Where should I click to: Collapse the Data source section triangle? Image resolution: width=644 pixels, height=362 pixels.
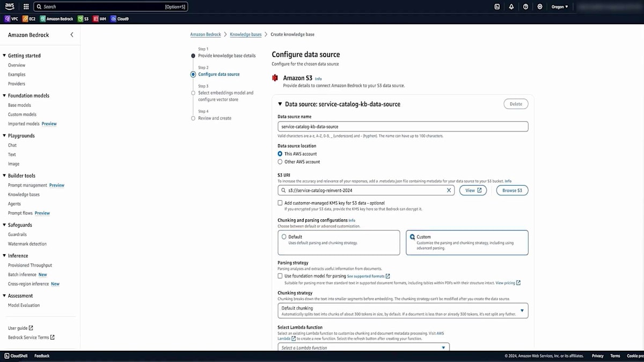click(280, 104)
